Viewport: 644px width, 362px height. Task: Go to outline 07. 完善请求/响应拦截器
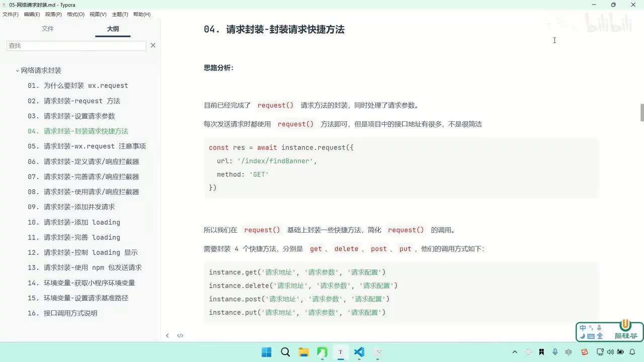[x=84, y=176]
